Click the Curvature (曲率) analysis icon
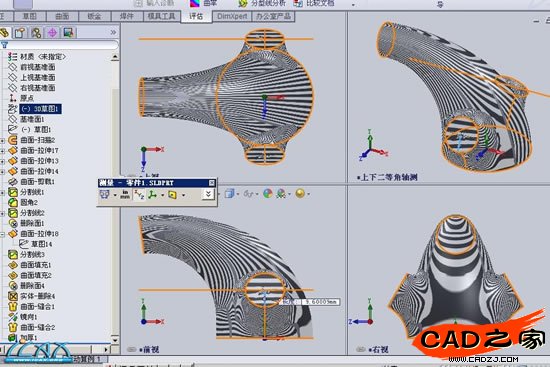The image size is (550, 367). click(x=195, y=4)
